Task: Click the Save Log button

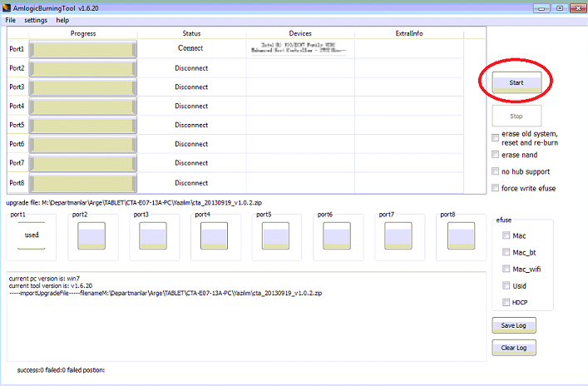Action: click(514, 325)
